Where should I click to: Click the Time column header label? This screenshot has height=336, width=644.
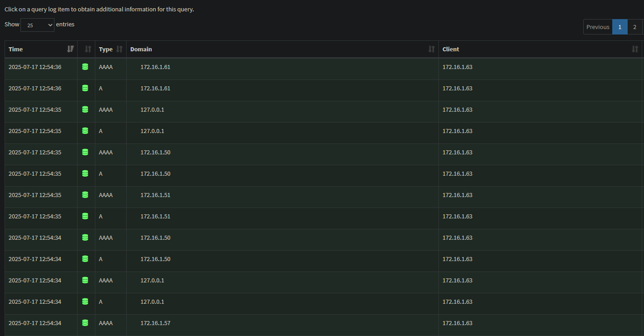coord(16,49)
